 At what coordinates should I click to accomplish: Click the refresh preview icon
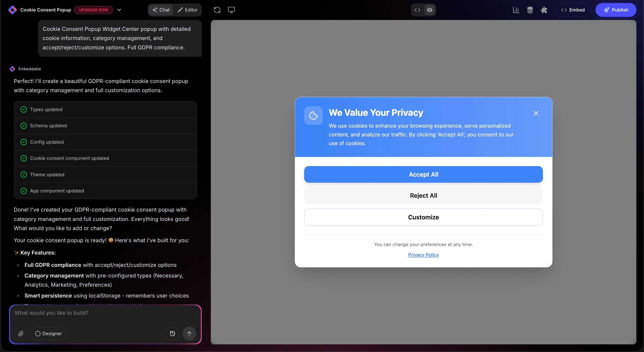click(217, 10)
